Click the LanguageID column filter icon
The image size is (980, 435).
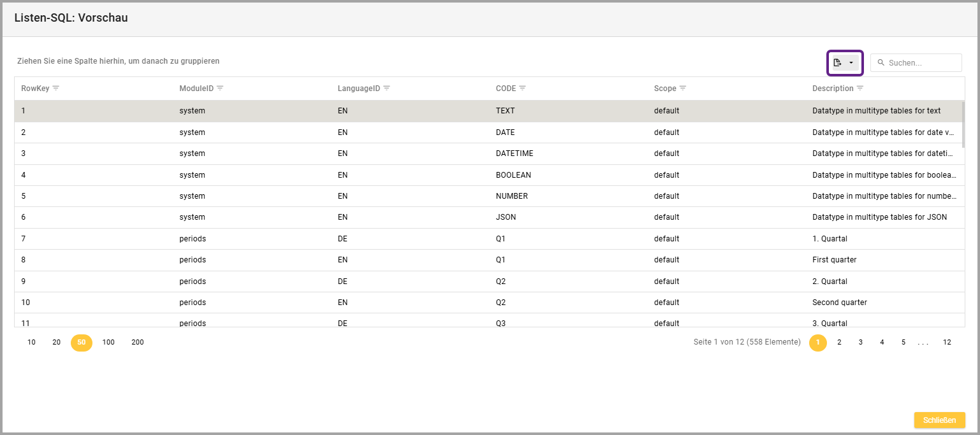point(386,88)
